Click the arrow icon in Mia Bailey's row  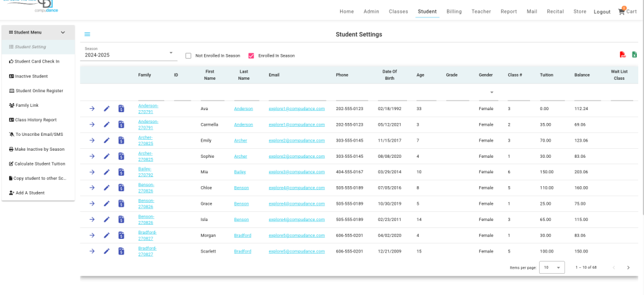(x=92, y=172)
